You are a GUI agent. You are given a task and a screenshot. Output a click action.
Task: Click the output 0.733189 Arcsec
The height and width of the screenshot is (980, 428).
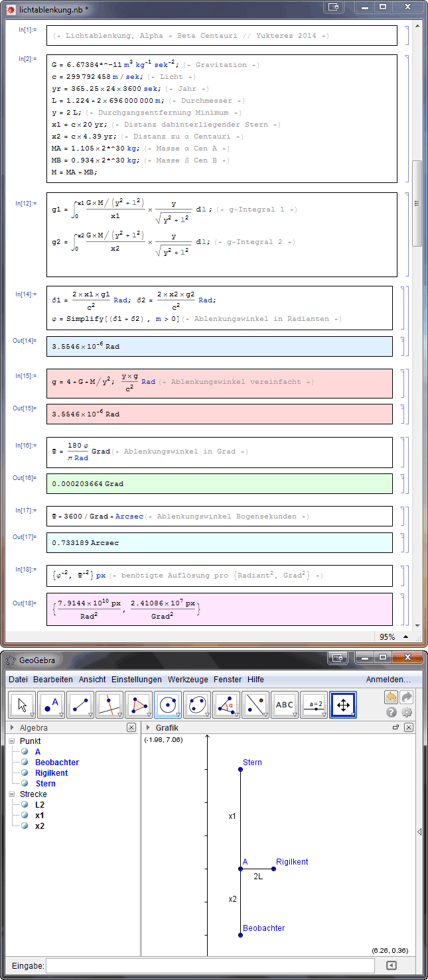click(86, 542)
